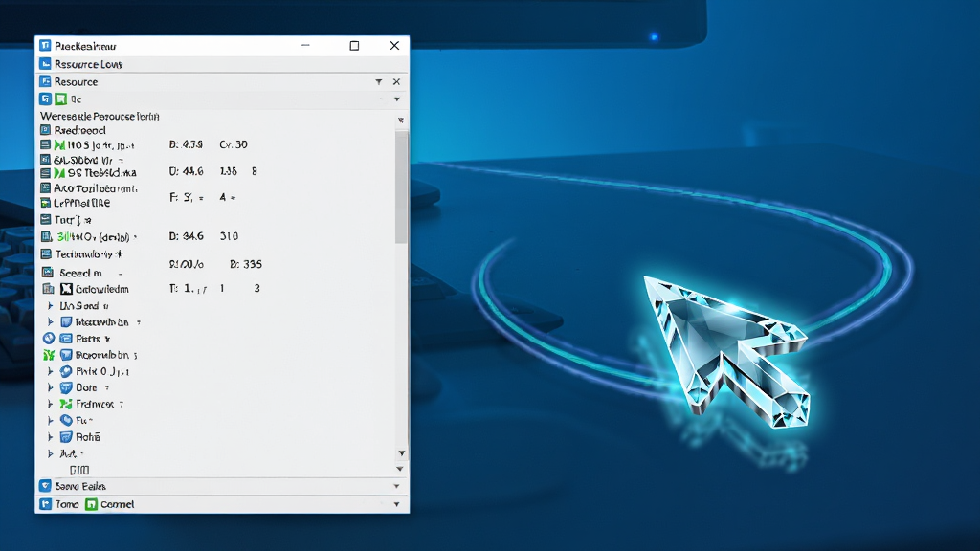Click the green flag icon in D: 4.38 row
This screenshot has width=980, height=551.
pyautogui.click(x=59, y=145)
